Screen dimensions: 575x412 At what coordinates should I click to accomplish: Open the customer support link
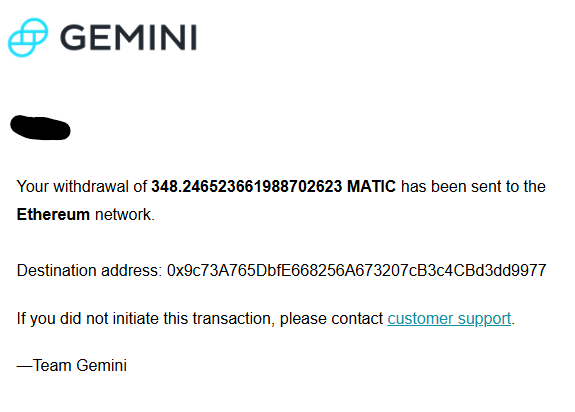click(x=449, y=319)
